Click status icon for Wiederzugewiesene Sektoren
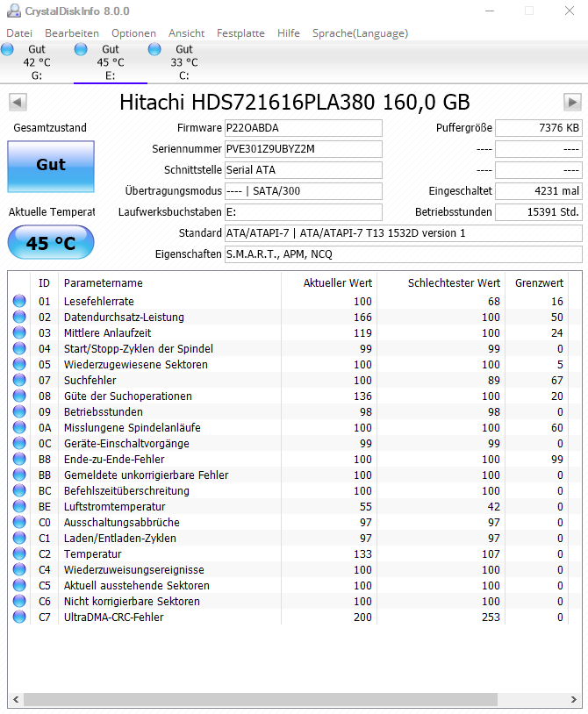 [19, 364]
